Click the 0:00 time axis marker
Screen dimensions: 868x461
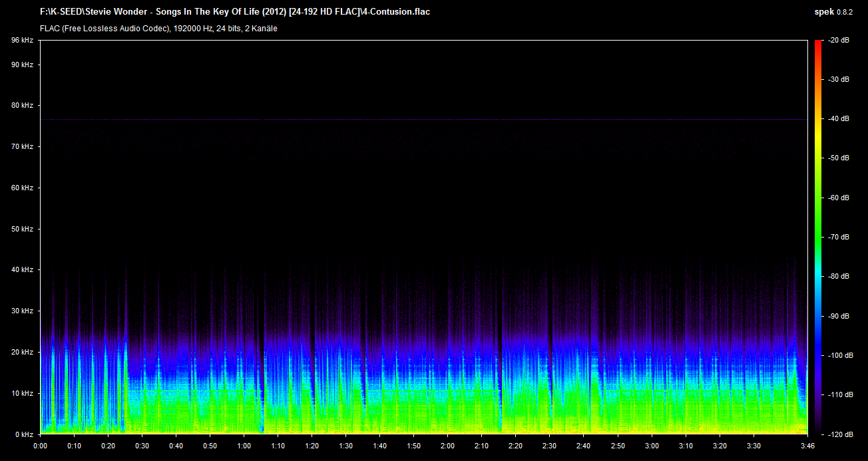(x=40, y=446)
